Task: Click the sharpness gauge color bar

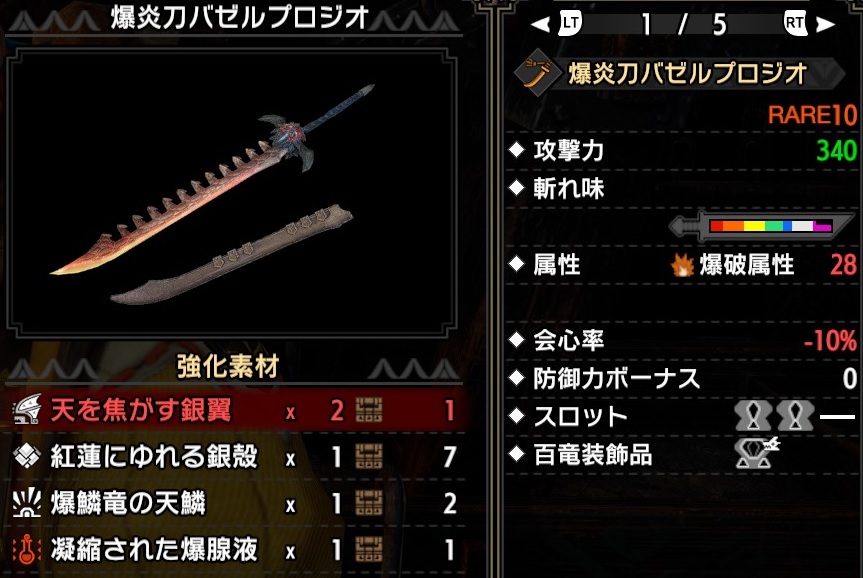Action: 771,226
